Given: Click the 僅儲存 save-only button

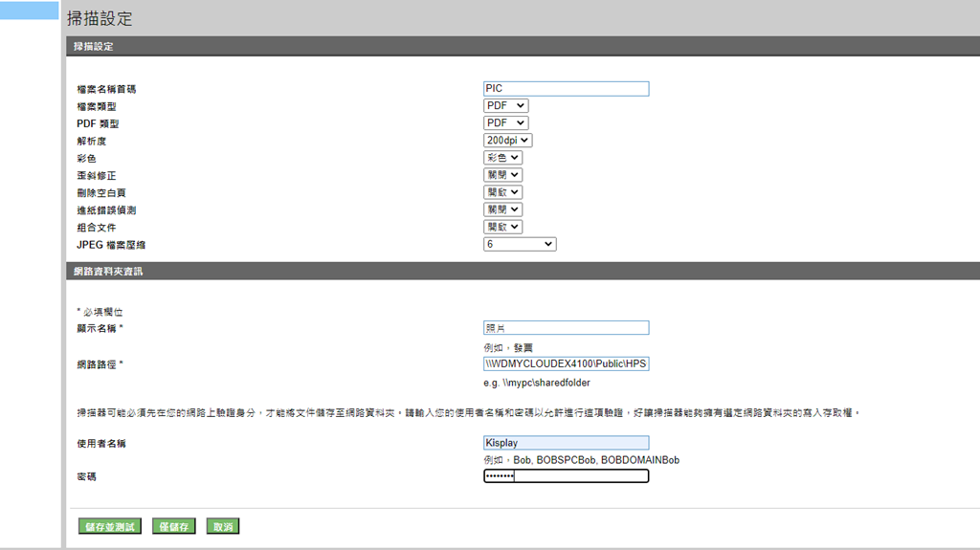Looking at the screenshot, I should (173, 526).
